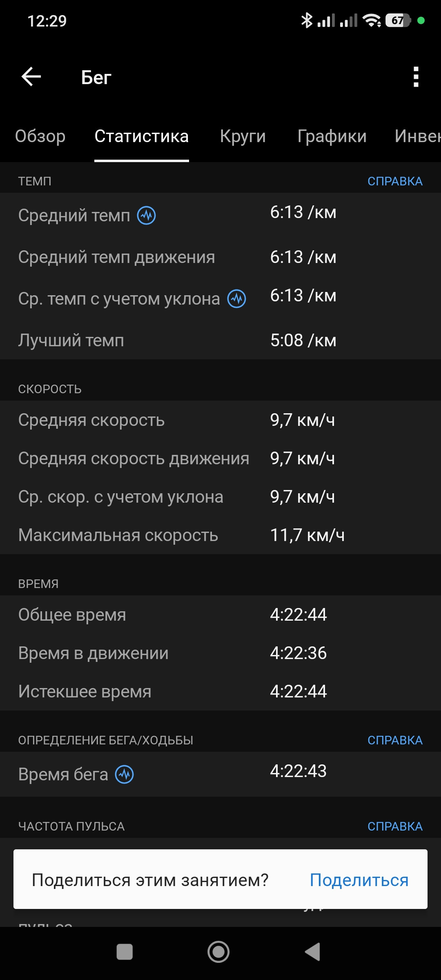The height and width of the screenshot is (980, 441).
Task: Tap the Android home circle button
Action: click(218, 952)
